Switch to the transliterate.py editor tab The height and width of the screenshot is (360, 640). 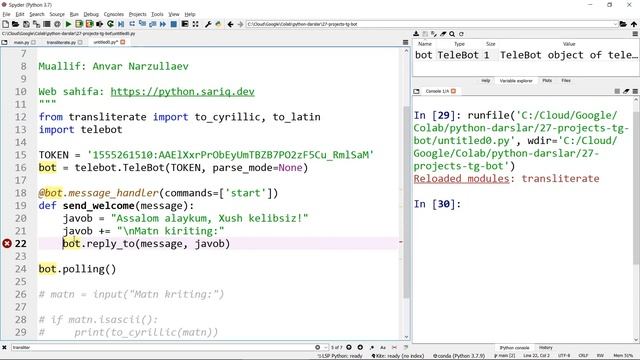(x=61, y=42)
